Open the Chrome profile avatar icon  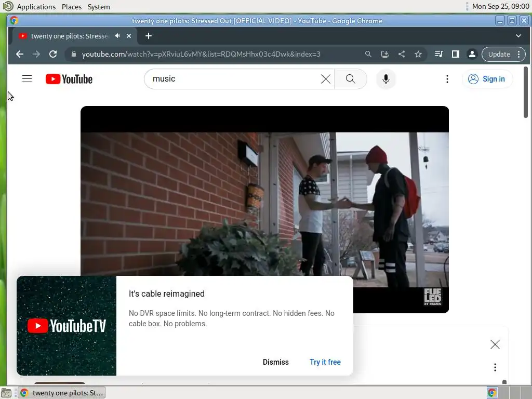pos(472,54)
